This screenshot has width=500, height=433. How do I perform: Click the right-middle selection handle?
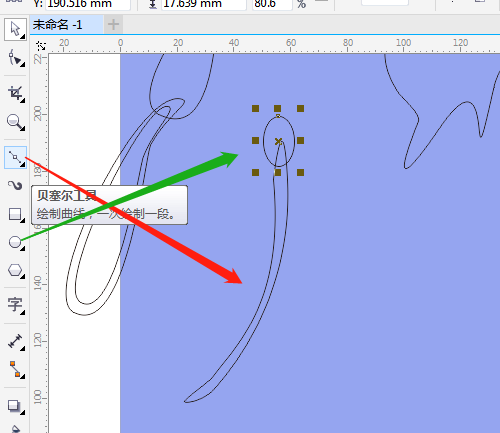[300, 140]
